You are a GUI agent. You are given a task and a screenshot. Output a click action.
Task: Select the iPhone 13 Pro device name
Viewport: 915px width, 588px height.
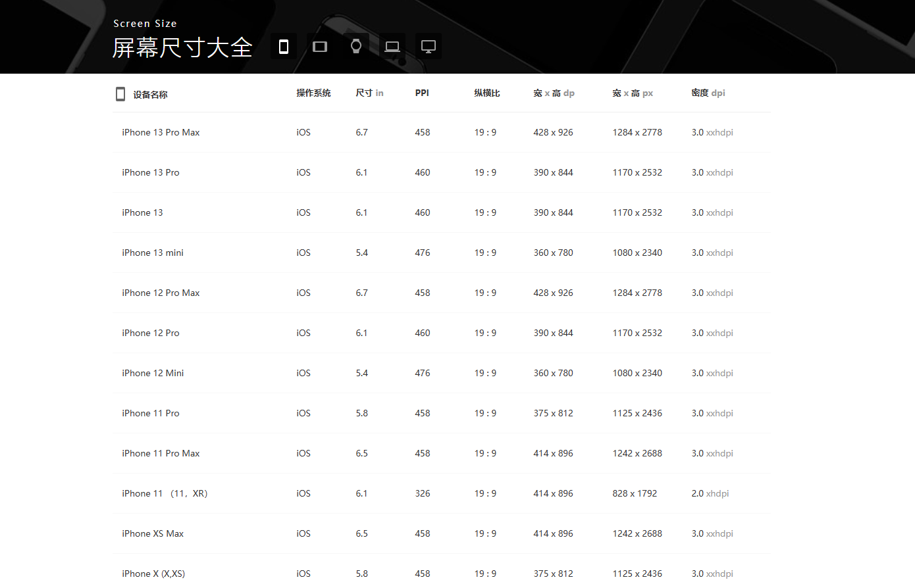[x=151, y=172]
